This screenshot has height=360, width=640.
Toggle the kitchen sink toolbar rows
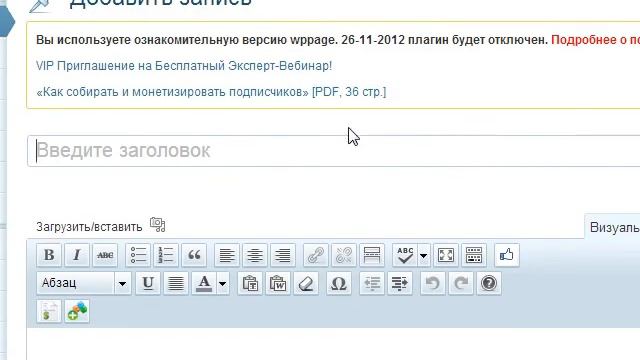click(x=474, y=255)
